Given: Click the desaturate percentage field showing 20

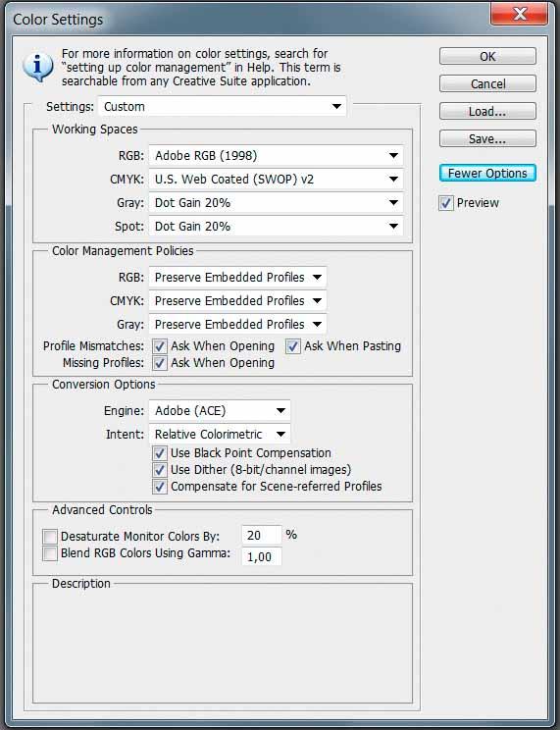Looking at the screenshot, I should [262, 535].
